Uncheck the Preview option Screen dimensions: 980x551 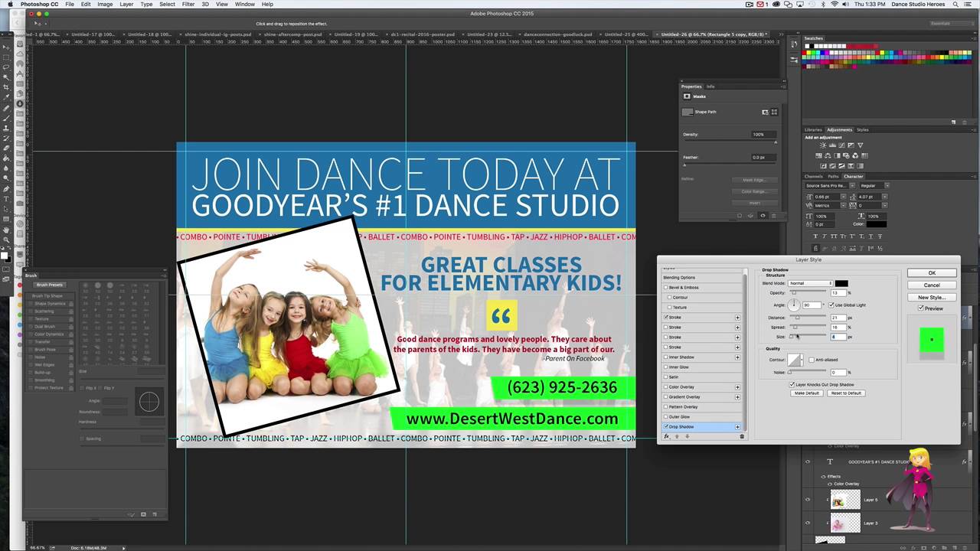921,308
